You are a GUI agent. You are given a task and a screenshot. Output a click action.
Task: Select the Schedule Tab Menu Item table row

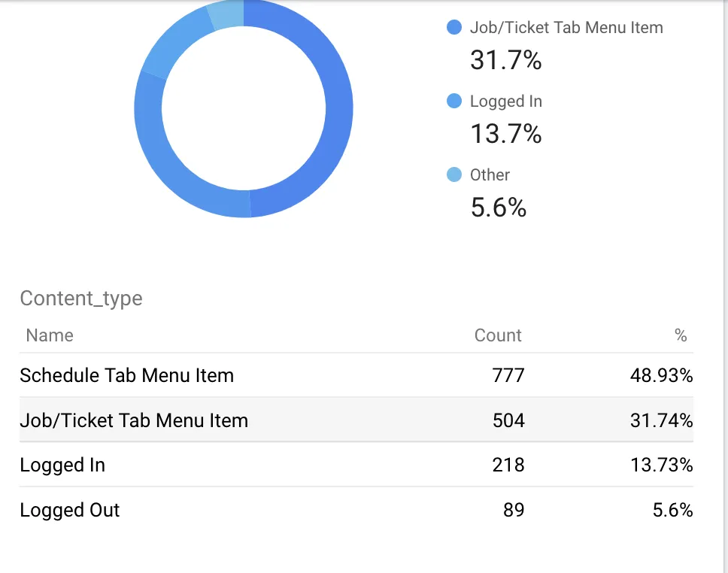[126, 375]
